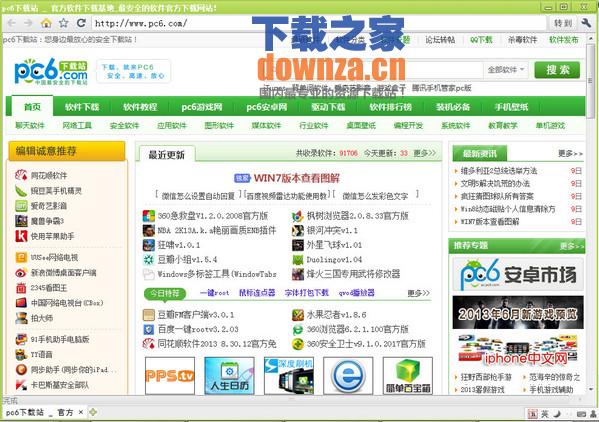Click the pc6.com site logo
The width and height of the screenshot is (599, 422).
click(51, 72)
